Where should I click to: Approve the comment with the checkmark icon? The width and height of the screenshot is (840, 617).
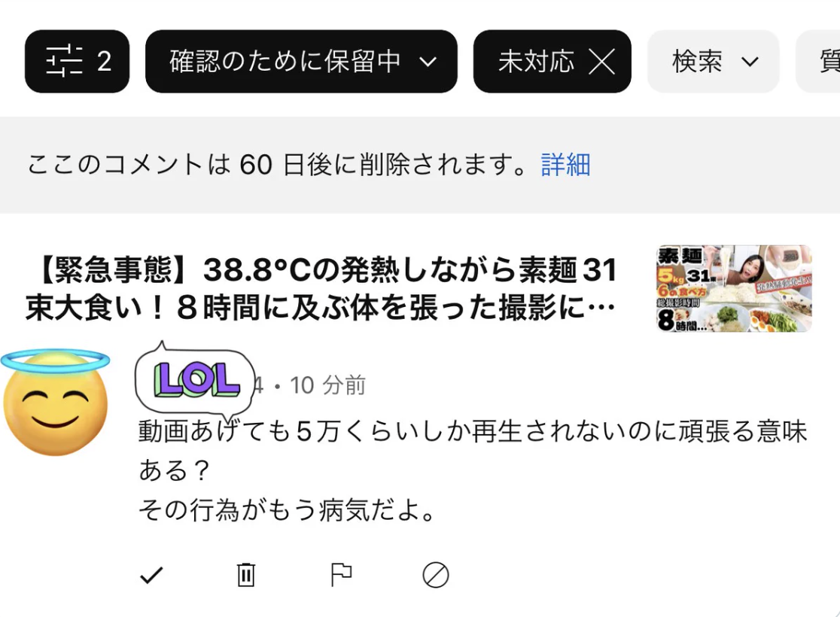151,575
